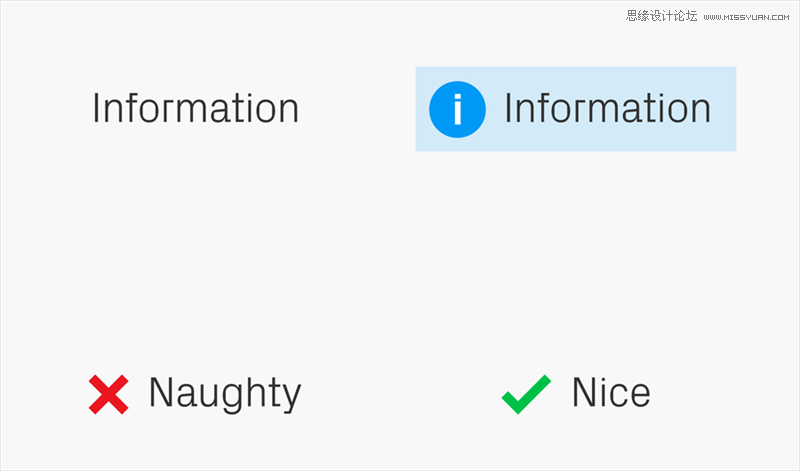Image resolution: width=800 pixels, height=471 pixels.
Task: Click capital I of the plain Information
Action: pyautogui.click(x=95, y=108)
